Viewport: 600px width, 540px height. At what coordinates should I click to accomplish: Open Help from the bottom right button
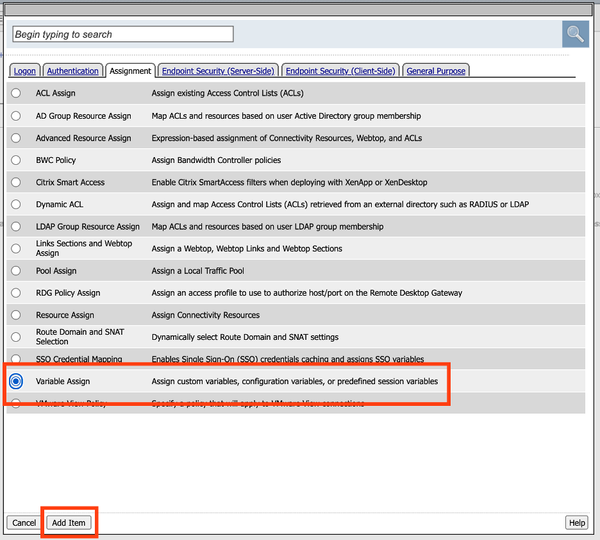[x=576, y=523]
